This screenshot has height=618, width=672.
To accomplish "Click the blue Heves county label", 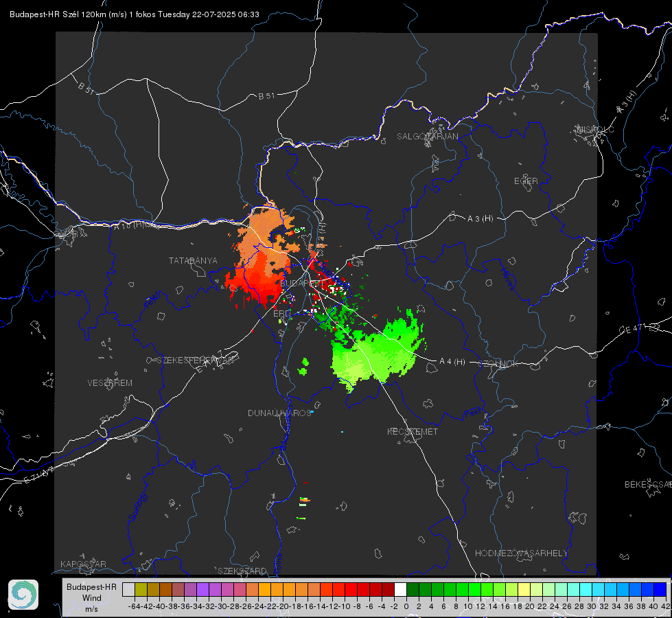I will pyautogui.click(x=507, y=279).
